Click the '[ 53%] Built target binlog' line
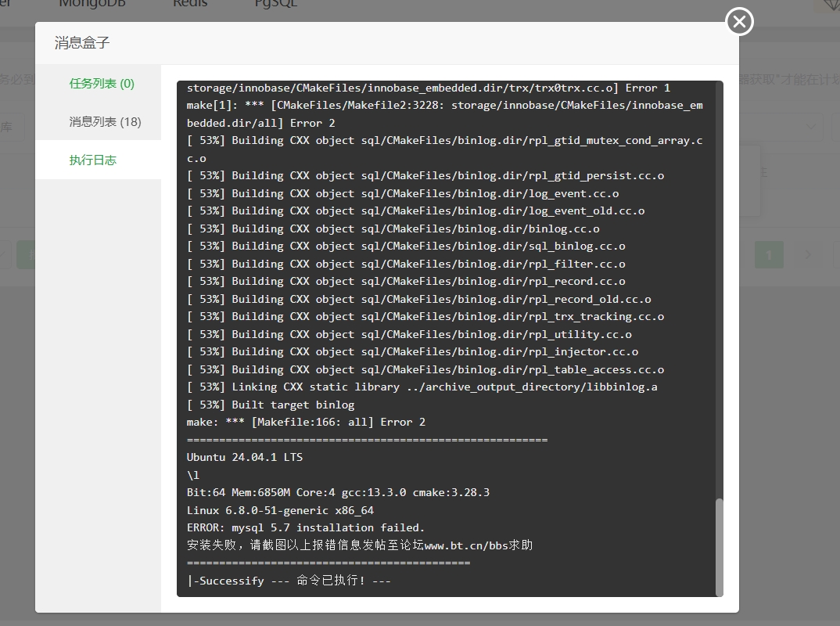The image size is (840, 626). pyautogui.click(x=271, y=405)
